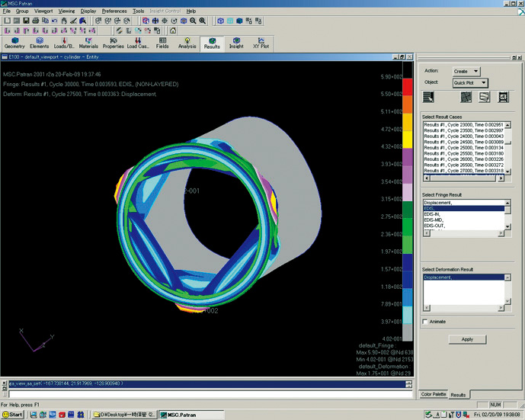Viewport: 525px width, 420px height.
Task: Click the yellow swatch in the fringe legend
Action: pyautogui.click(x=408, y=139)
